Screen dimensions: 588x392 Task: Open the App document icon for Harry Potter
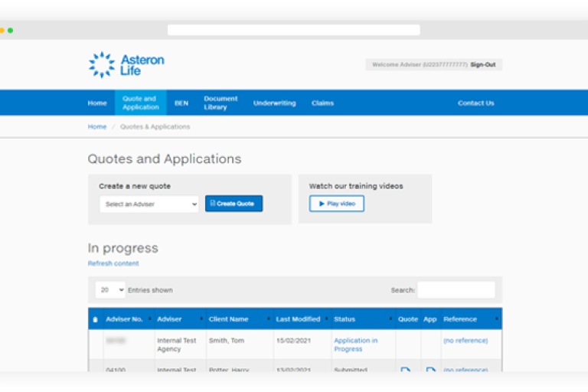tap(430, 370)
